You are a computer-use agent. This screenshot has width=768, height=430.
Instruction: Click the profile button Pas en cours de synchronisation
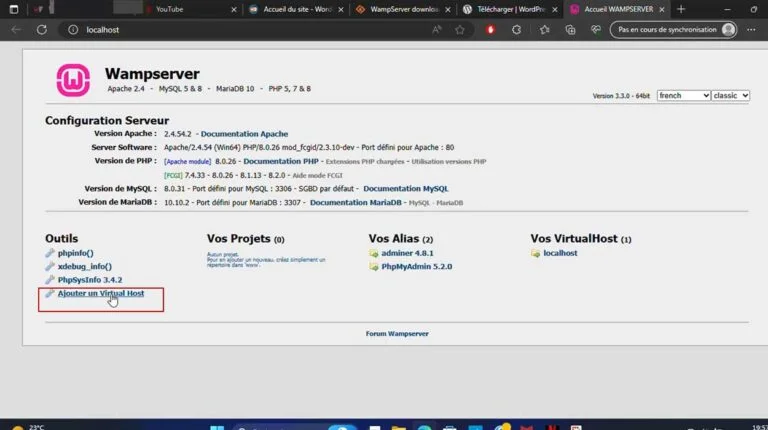[x=673, y=30]
